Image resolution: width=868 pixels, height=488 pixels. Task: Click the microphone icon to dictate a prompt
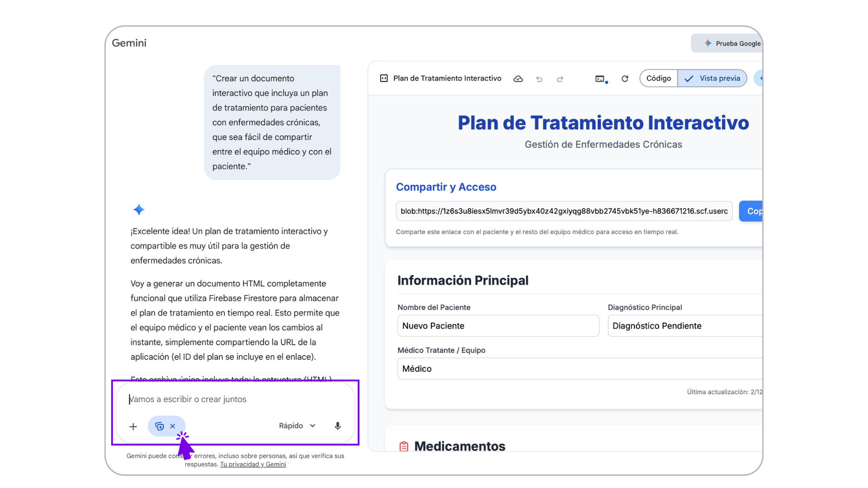tap(337, 426)
